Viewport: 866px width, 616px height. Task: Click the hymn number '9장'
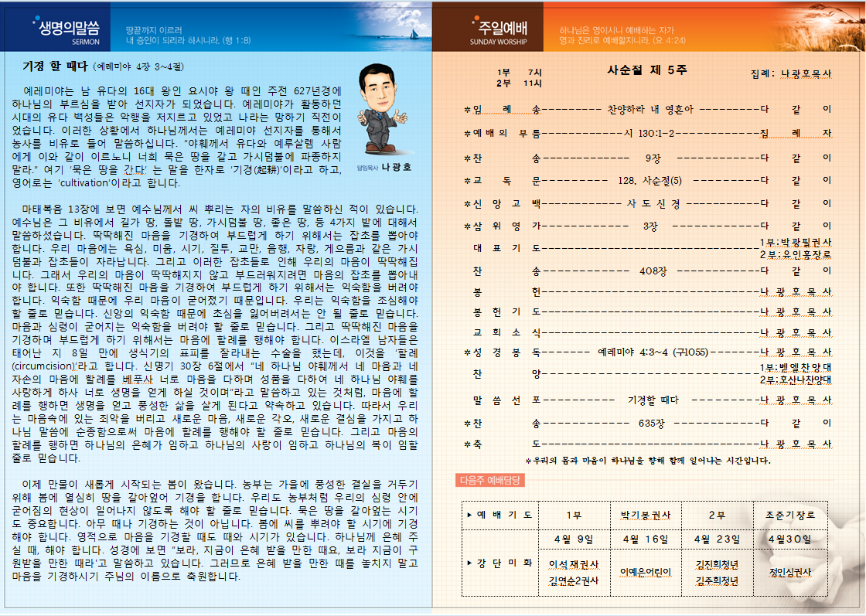(653, 158)
